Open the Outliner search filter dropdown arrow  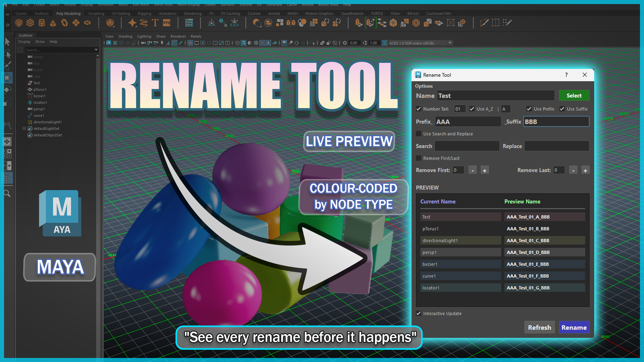click(x=96, y=50)
